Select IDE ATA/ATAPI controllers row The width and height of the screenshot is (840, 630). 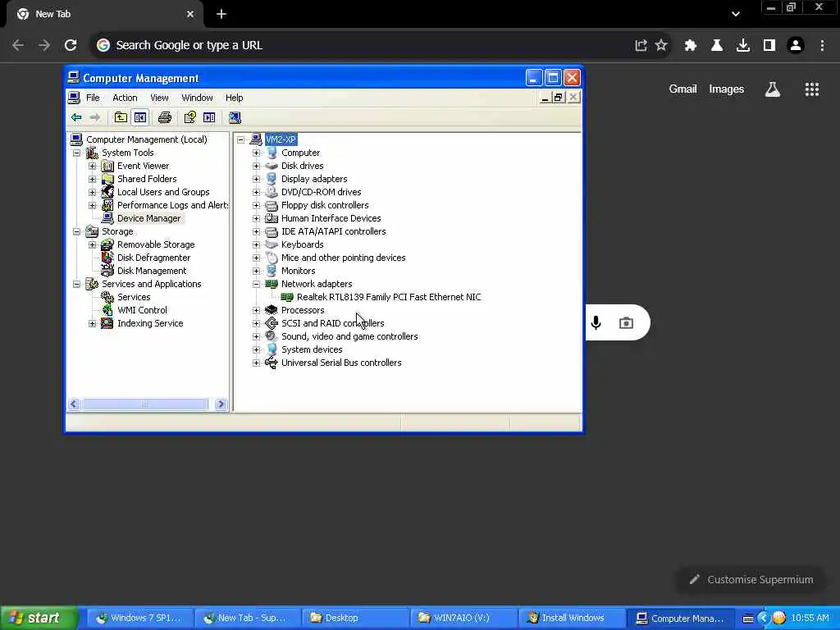coord(333,231)
